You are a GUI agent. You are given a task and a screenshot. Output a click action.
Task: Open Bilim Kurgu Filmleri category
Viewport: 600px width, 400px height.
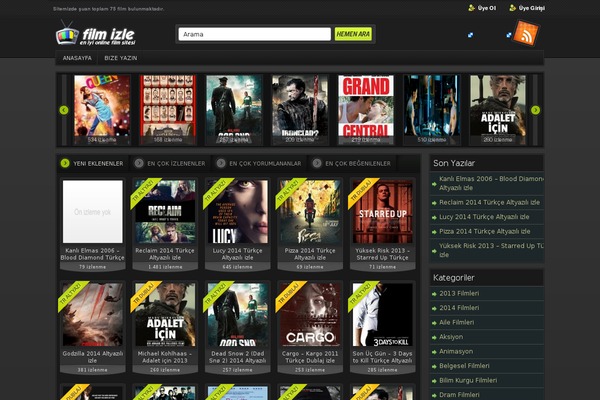tap(468, 380)
